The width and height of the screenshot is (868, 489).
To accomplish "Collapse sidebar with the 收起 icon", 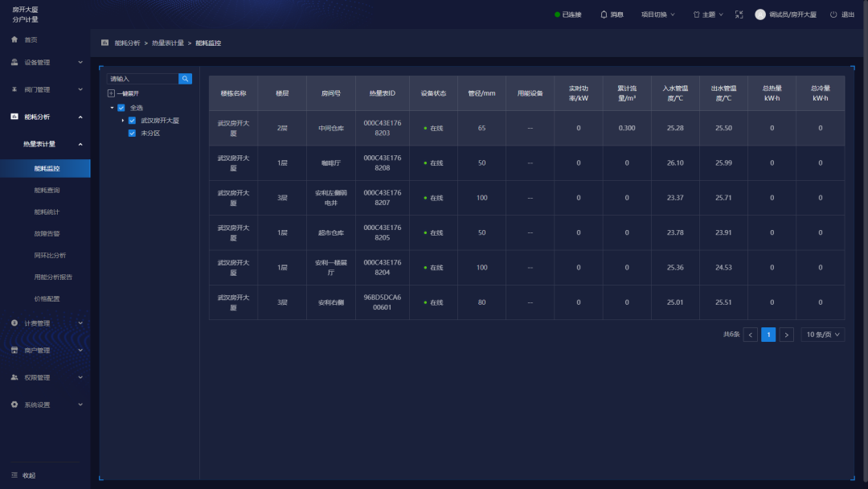I will [x=14, y=475].
